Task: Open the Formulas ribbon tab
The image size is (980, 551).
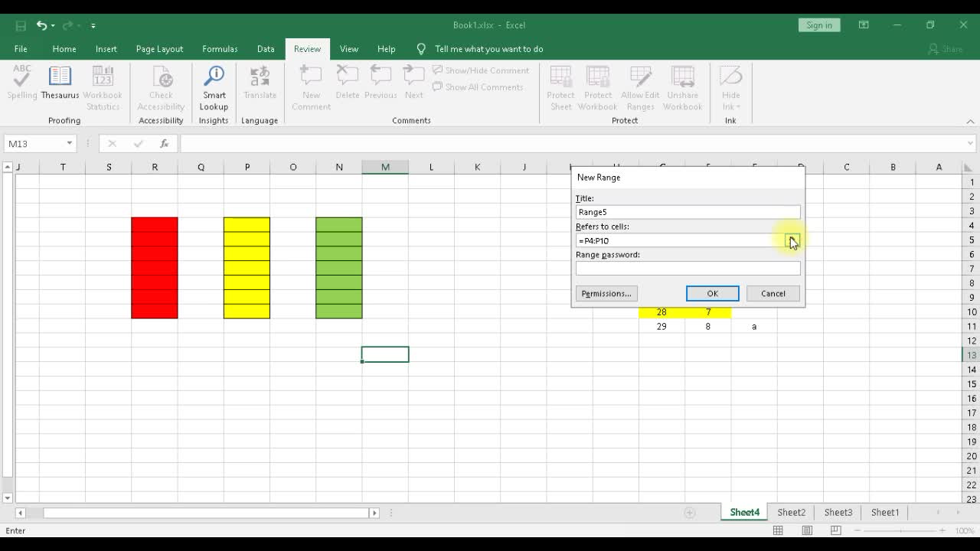Action: point(220,49)
